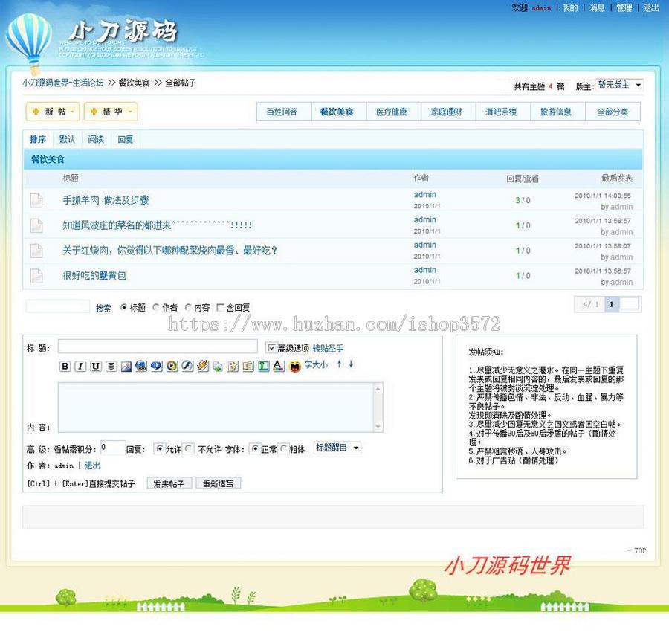
Task: Click the down arrow to shrink editor
Action: click(x=351, y=364)
